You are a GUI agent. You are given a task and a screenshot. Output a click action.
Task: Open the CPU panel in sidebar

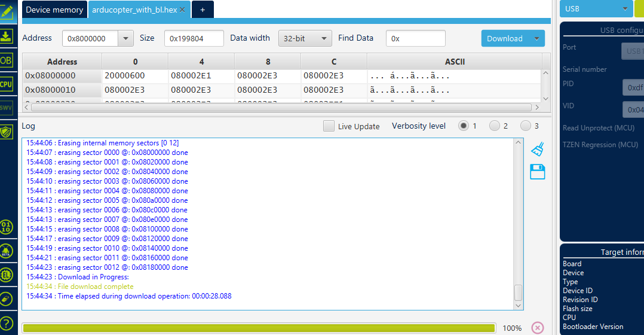click(6, 84)
